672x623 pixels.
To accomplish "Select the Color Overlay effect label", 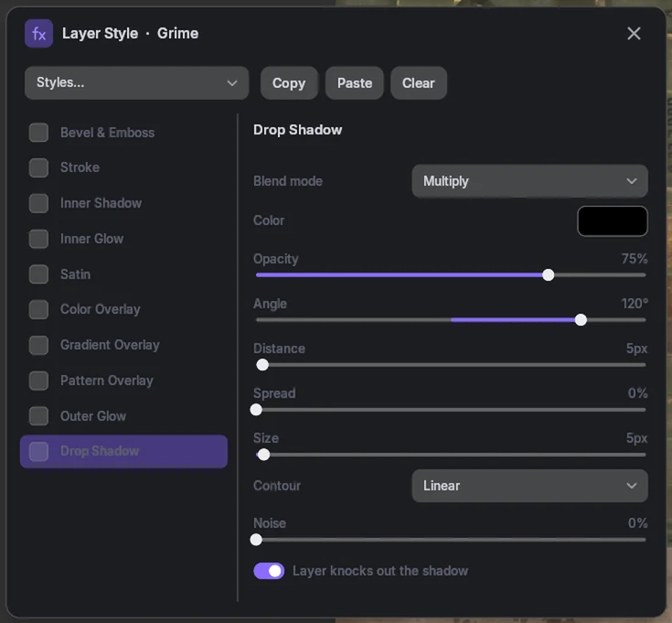I will click(x=101, y=309).
